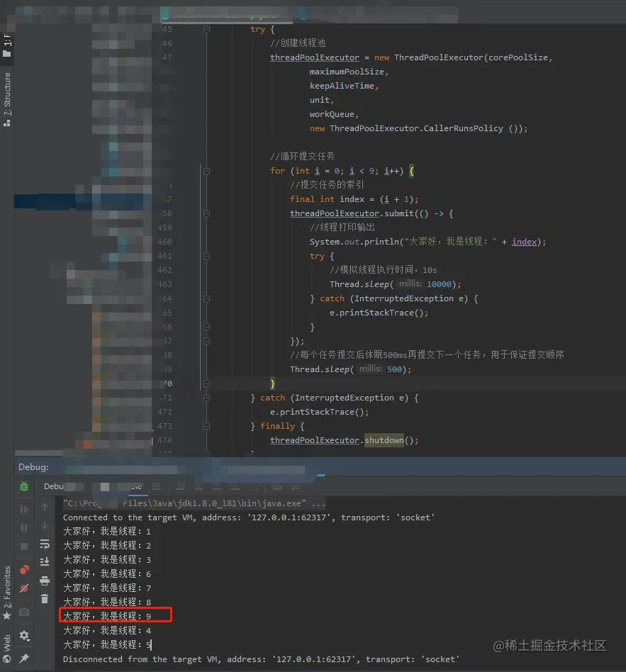
Task: Toggle Mute Breakpoints slashed circle icon
Action: tap(24, 588)
